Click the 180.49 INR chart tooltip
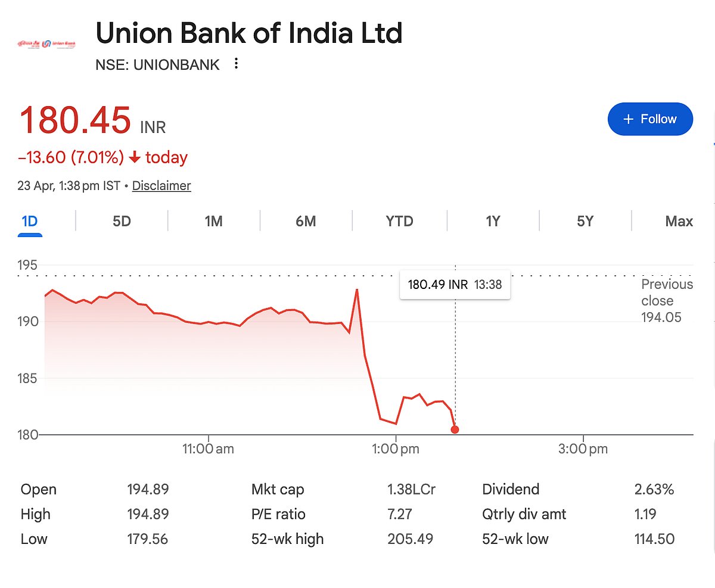Image resolution: width=715 pixels, height=588 pixels. (x=455, y=285)
